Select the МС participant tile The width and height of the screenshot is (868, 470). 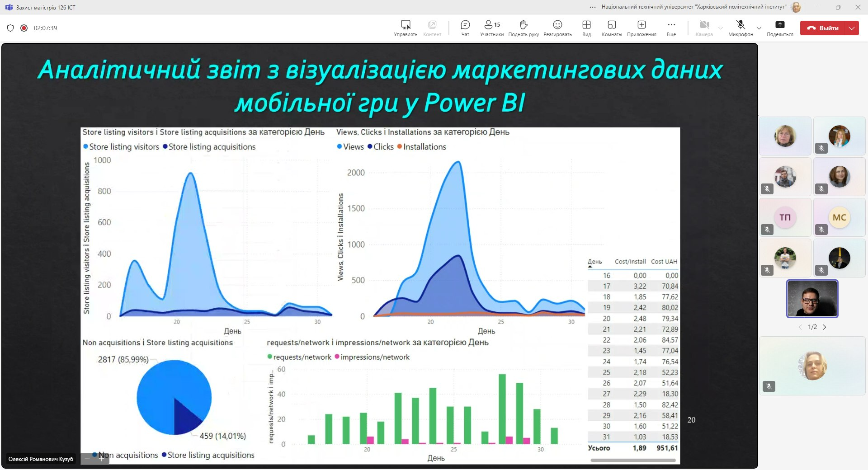pos(840,217)
